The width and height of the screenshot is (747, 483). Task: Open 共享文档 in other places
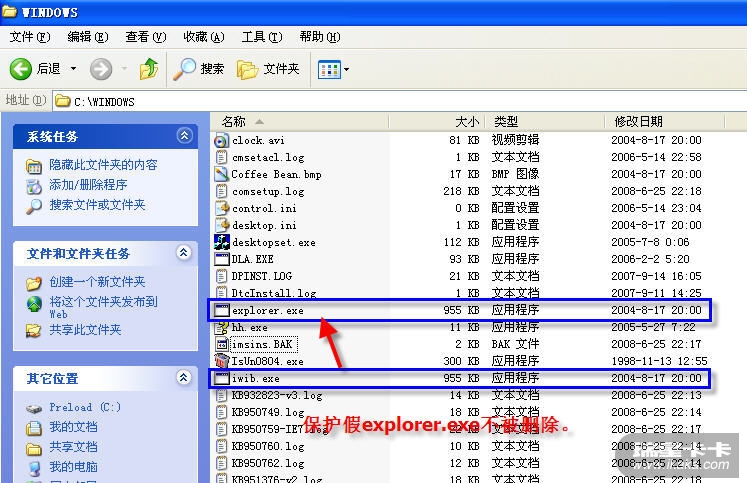tap(73, 447)
